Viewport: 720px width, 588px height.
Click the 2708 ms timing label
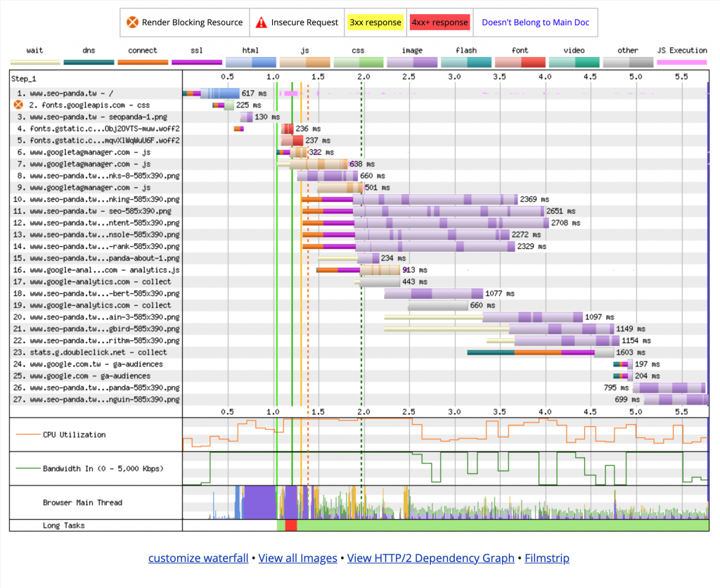point(566,223)
